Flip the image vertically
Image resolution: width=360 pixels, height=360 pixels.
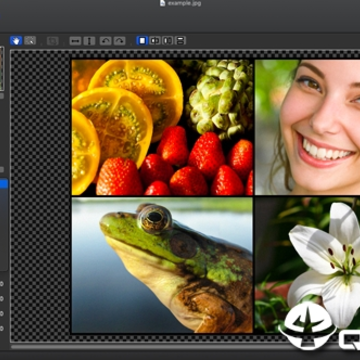pyautogui.click(x=89, y=41)
